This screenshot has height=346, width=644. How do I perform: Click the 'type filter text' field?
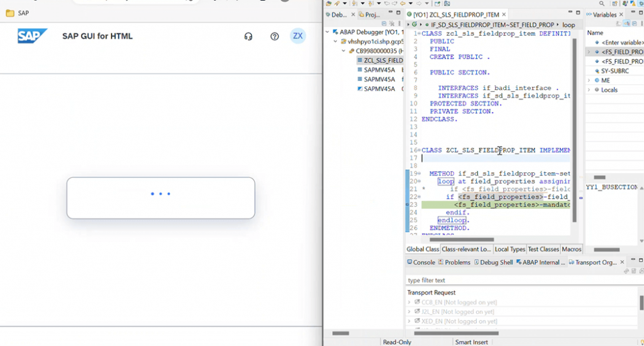point(521,280)
